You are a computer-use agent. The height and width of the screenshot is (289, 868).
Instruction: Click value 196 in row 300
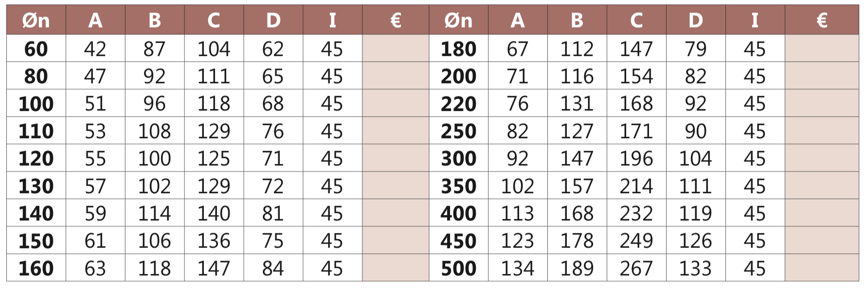636,158
